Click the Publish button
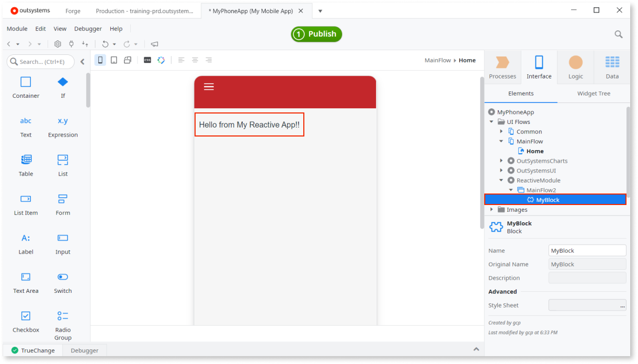Image resolution: width=638 pixels, height=364 pixels. click(316, 34)
